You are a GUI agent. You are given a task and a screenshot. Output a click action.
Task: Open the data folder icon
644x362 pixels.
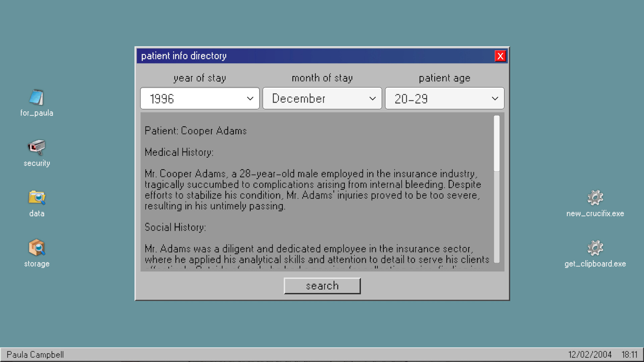[37, 198]
